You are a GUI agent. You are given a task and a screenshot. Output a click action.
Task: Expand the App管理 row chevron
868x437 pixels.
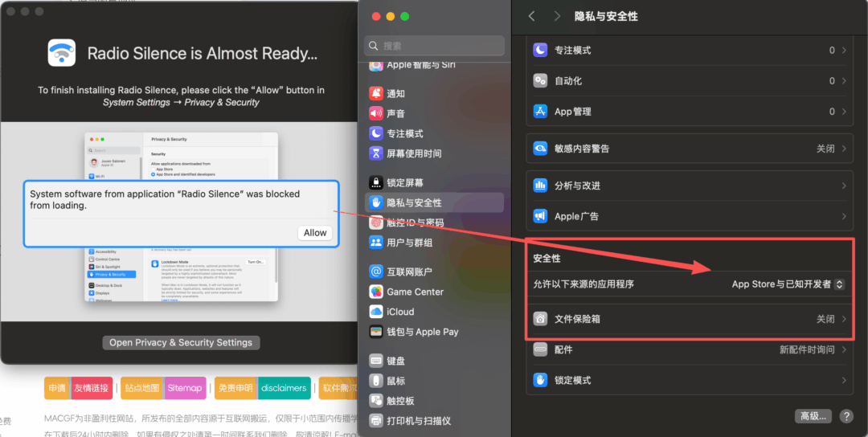click(x=844, y=111)
